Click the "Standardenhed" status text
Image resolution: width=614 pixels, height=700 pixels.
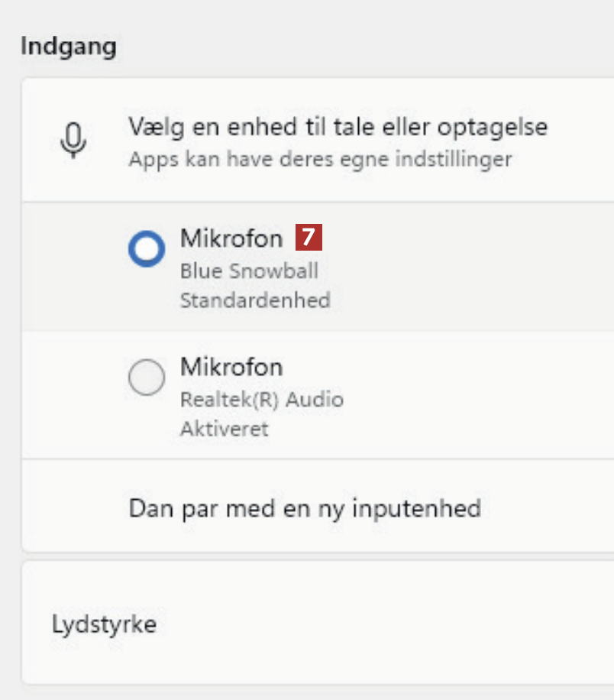pyautogui.click(x=255, y=300)
